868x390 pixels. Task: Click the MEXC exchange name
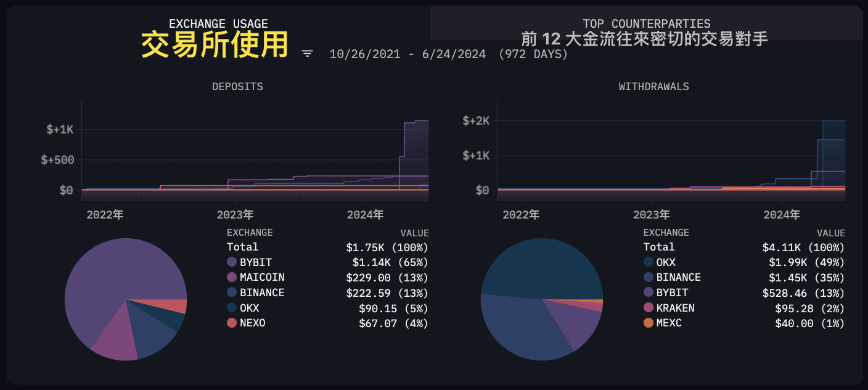(669, 323)
